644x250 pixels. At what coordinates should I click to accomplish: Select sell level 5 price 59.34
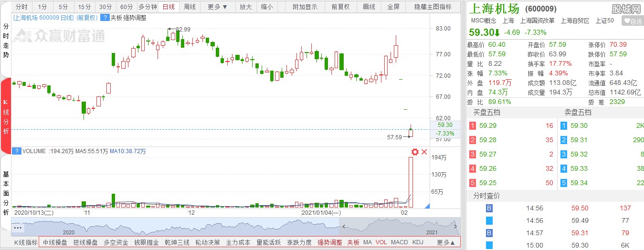(x=580, y=183)
